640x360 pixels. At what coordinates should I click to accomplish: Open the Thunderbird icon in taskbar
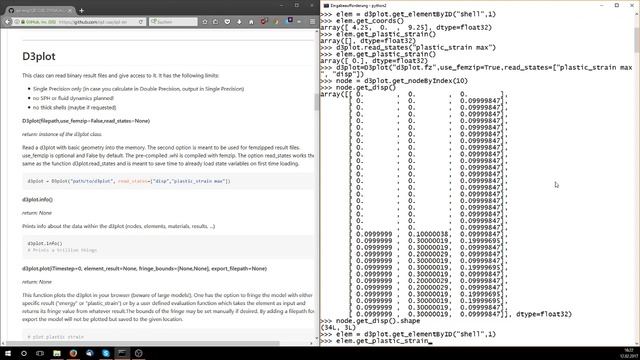89,353
